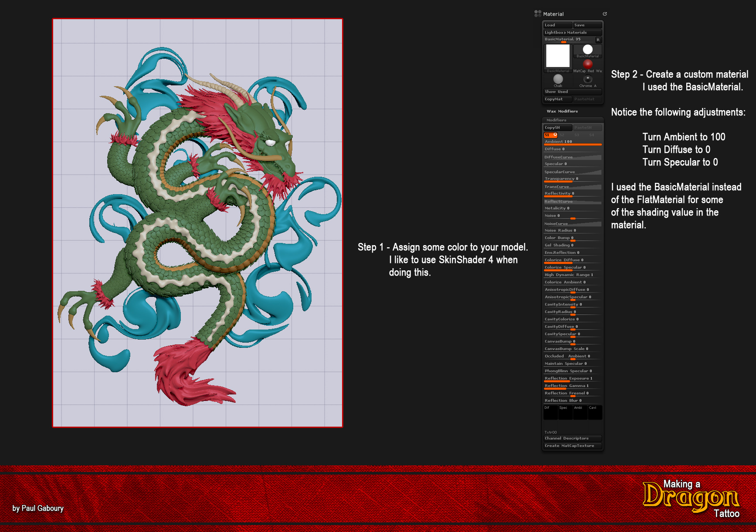This screenshot has width=756, height=532.
Task: Click the R restore button
Action: point(598,40)
